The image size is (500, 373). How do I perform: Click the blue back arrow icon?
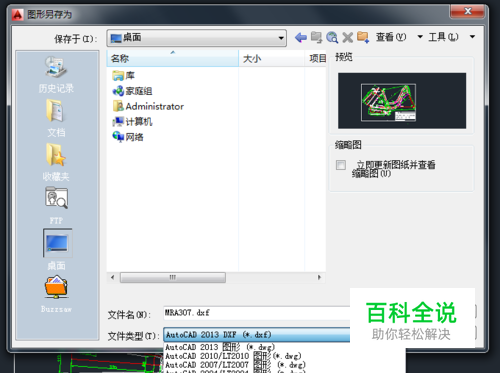pyautogui.click(x=301, y=37)
